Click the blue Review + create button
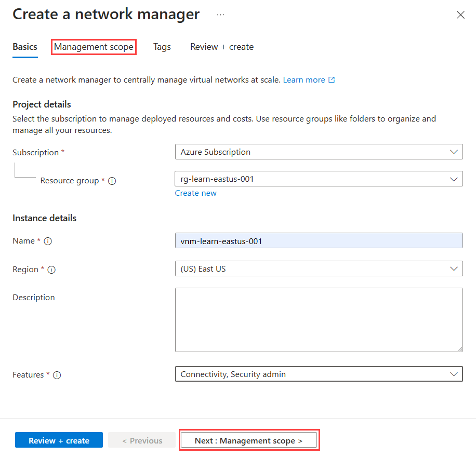476x457 pixels. point(59,440)
